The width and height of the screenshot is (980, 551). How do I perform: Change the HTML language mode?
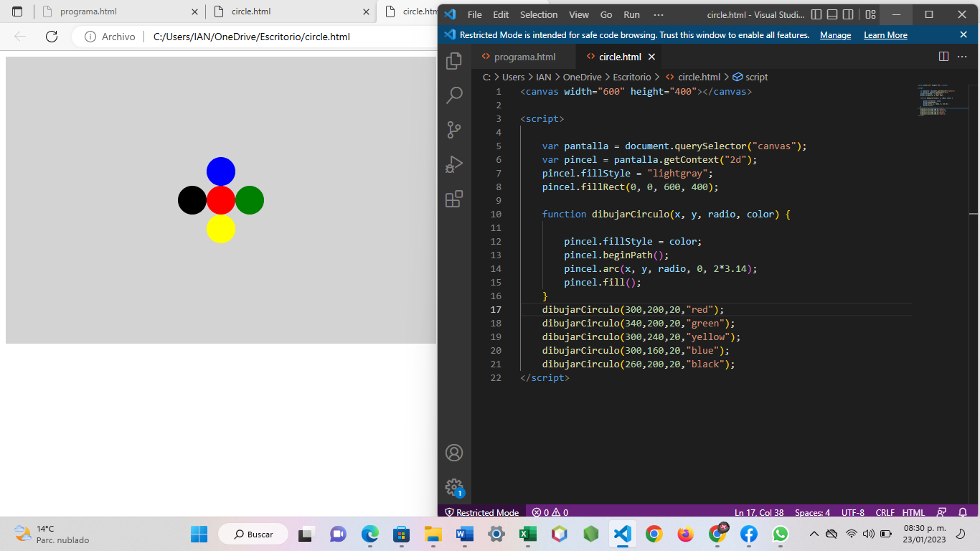(x=913, y=512)
